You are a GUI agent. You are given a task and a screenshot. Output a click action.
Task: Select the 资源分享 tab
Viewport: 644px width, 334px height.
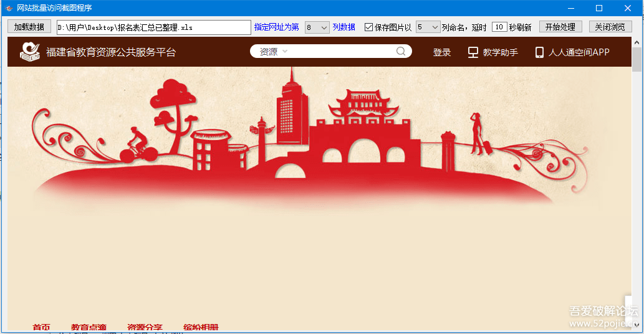[x=145, y=327]
